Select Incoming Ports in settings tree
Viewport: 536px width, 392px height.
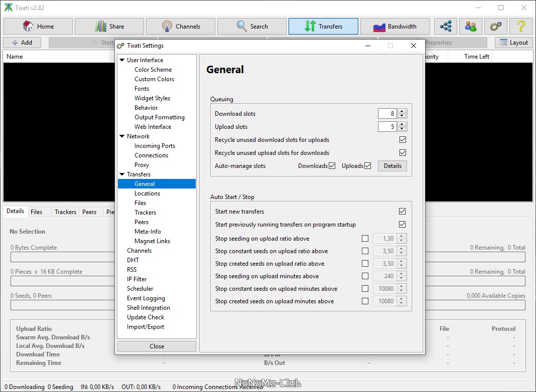(155, 146)
